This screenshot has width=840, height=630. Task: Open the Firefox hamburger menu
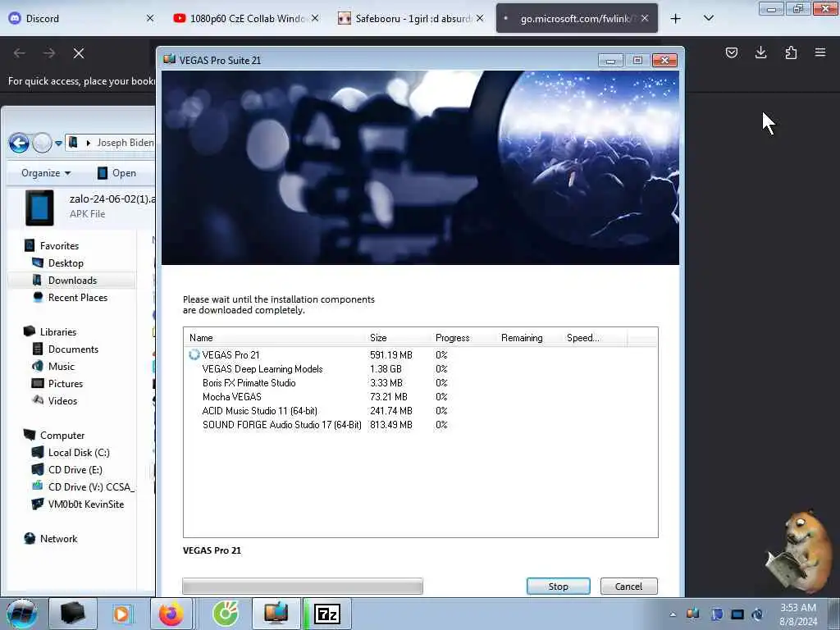pyautogui.click(x=820, y=52)
